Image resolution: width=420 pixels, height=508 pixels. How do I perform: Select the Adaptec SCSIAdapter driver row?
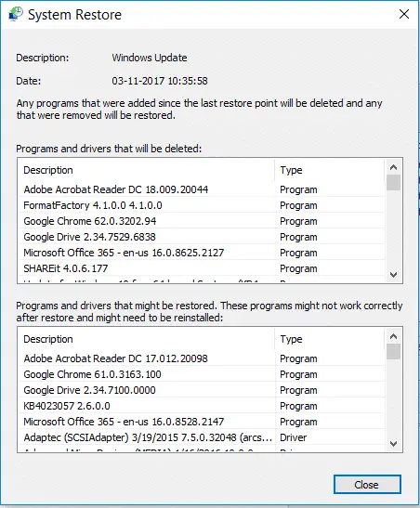(202, 437)
